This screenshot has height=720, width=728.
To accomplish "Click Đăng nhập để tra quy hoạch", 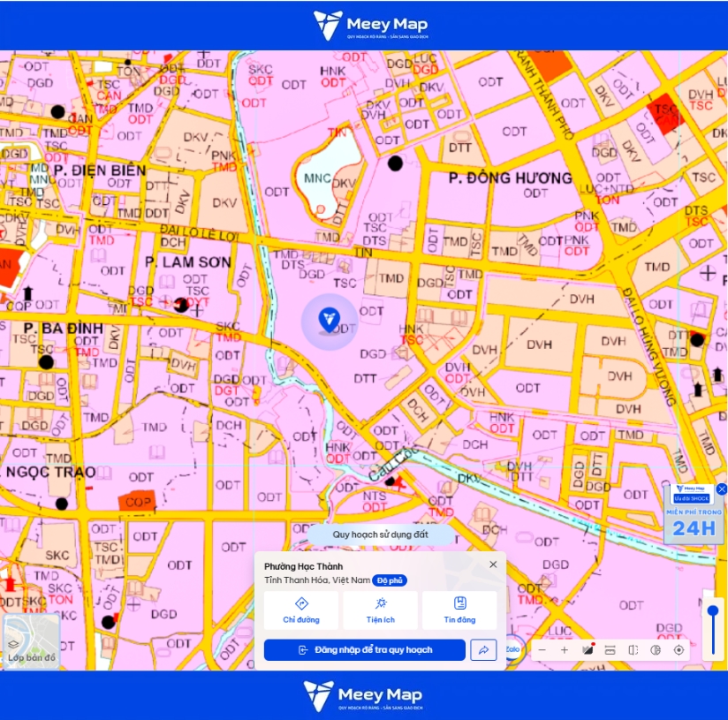I will (x=365, y=649).
